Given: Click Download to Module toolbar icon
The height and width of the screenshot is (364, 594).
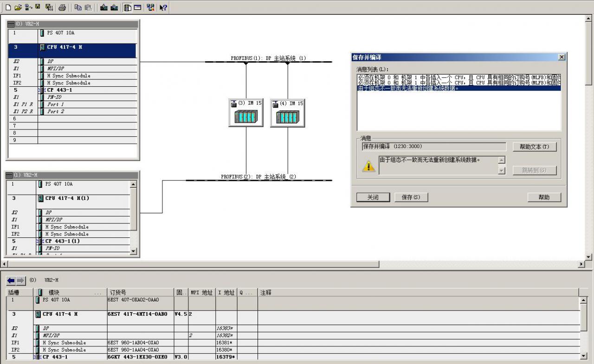Looking at the screenshot, I should click(x=103, y=7).
